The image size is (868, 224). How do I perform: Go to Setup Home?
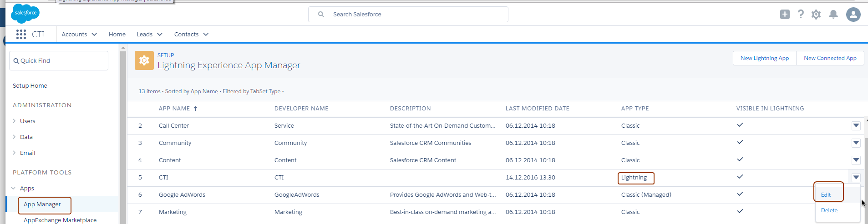pos(30,85)
